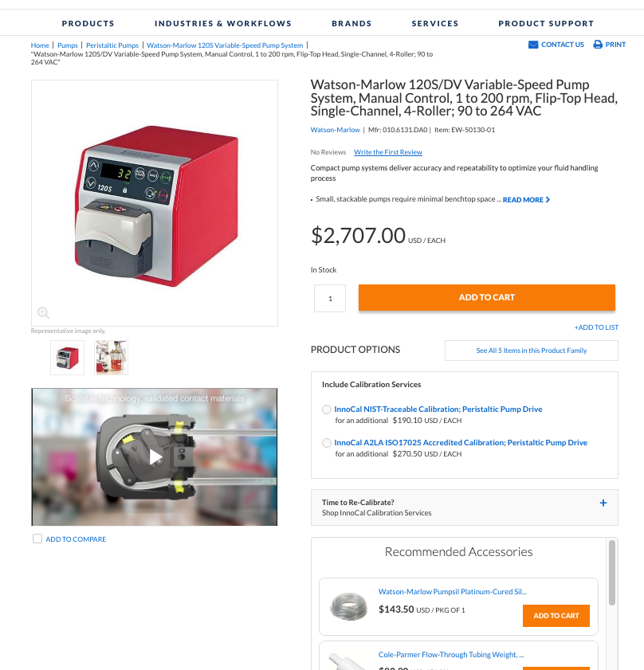Image resolution: width=644 pixels, height=670 pixels.
Task: Open the Products menu
Action: (88, 23)
